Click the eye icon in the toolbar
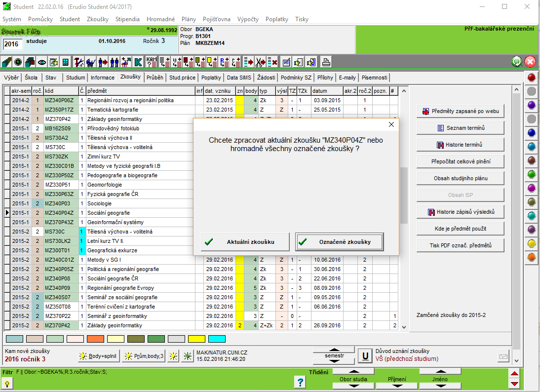The width and height of the screenshot is (540, 392). 42,62
